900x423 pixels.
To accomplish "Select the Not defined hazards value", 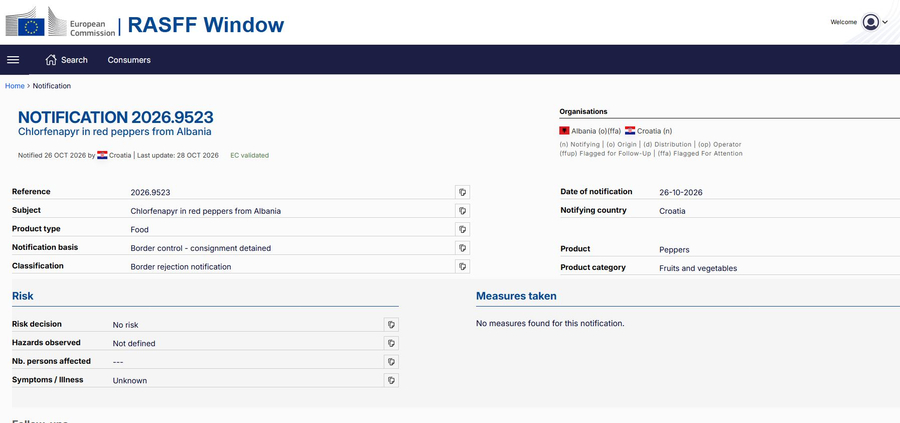I will 134,343.
